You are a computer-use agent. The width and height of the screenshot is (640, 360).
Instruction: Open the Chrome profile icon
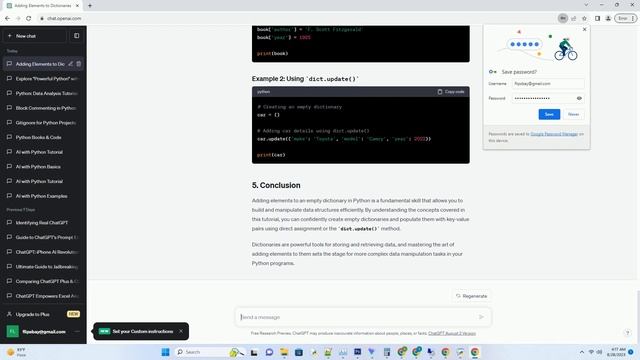click(x=608, y=18)
